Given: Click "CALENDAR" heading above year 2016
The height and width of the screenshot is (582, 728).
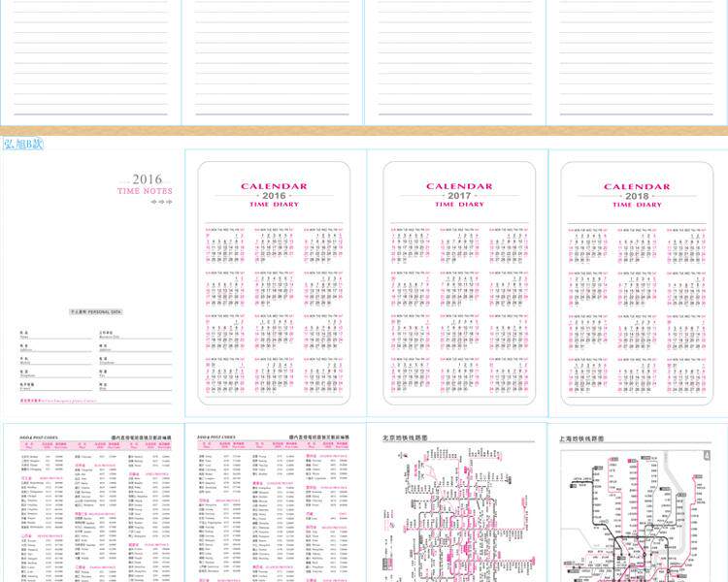Looking at the screenshot, I should tap(274, 186).
